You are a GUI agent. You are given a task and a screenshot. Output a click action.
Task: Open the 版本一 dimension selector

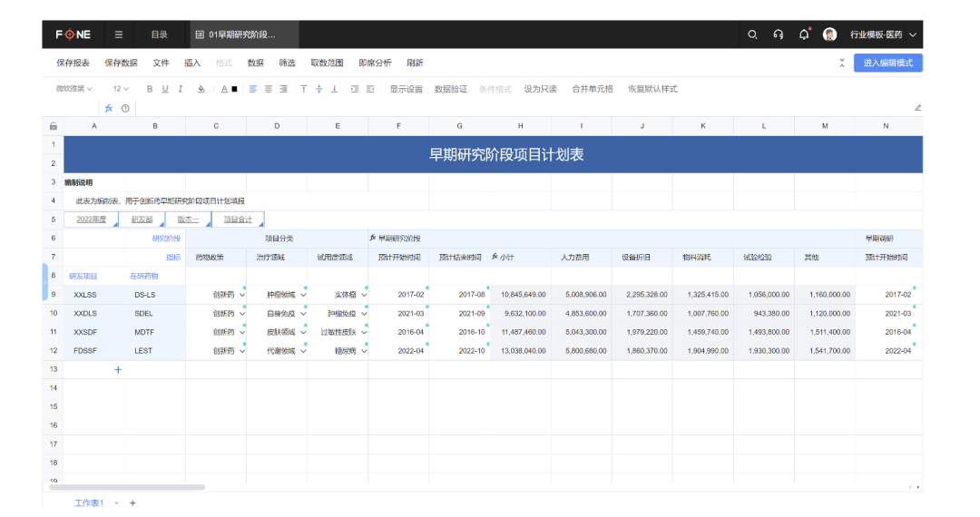(188, 219)
